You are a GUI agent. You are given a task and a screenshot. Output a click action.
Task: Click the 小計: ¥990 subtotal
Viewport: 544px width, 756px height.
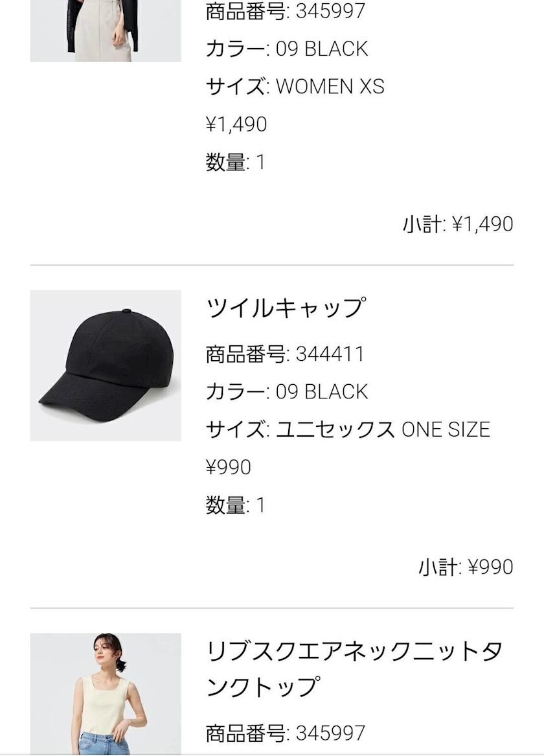click(x=465, y=567)
